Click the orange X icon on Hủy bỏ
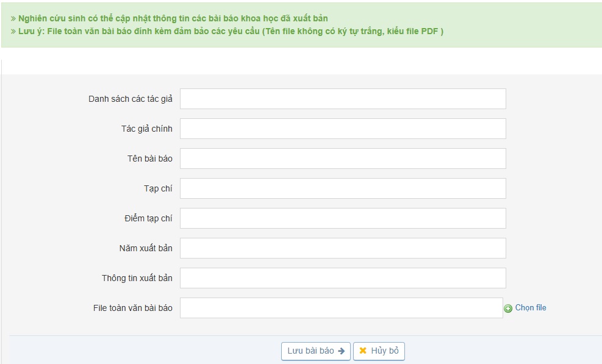 tap(363, 351)
